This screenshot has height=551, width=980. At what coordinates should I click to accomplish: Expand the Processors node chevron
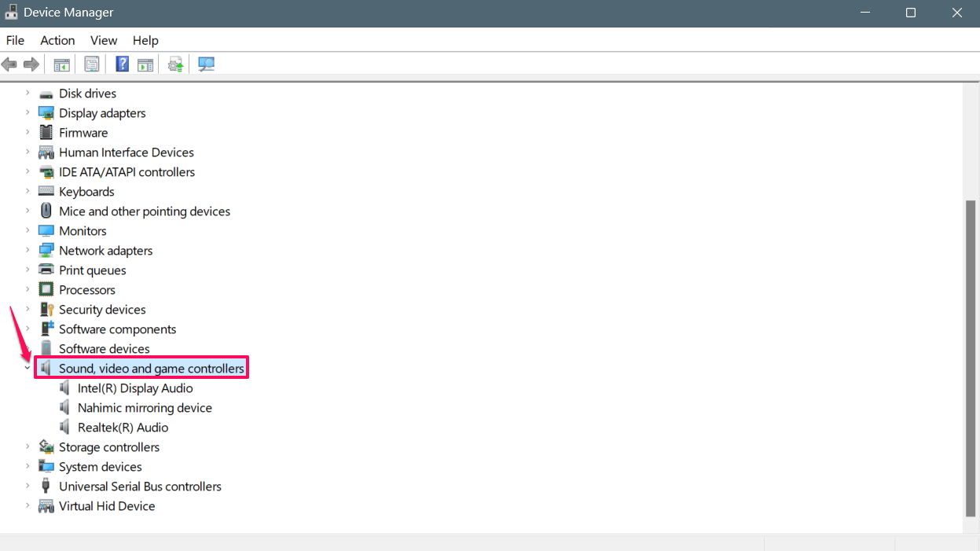point(28,290)
